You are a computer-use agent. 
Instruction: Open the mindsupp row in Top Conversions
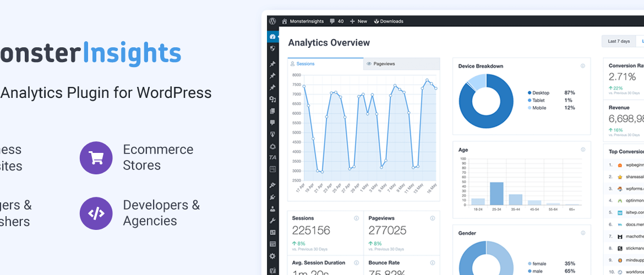[x=625, y=260]
